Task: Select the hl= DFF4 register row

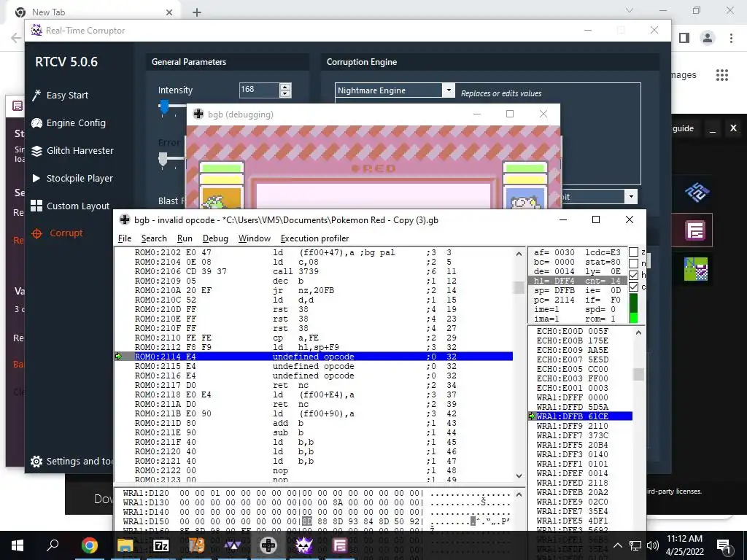Action: point(578,281)
